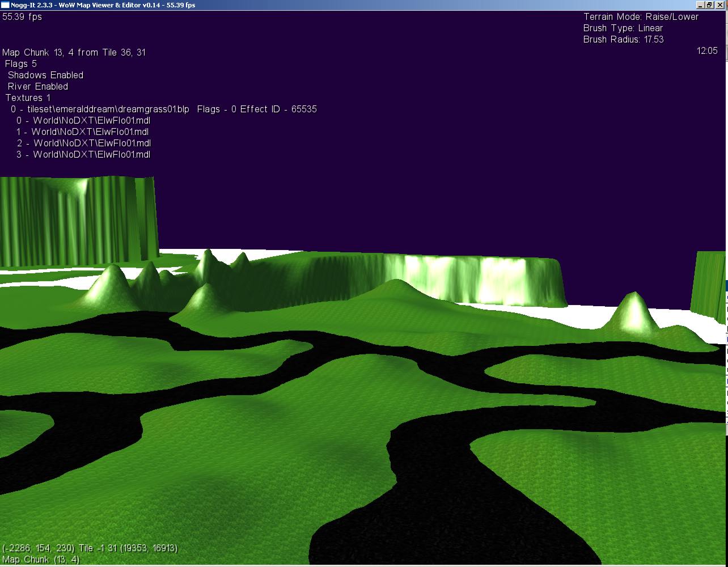
Task: Restore the Nogg-It window size
Action: click(709, 5)
